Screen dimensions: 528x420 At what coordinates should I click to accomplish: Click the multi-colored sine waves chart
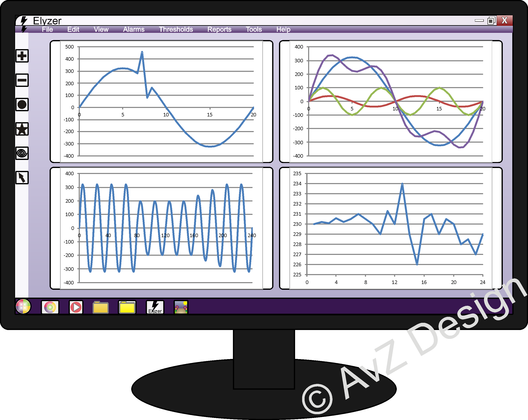point(391,102)
